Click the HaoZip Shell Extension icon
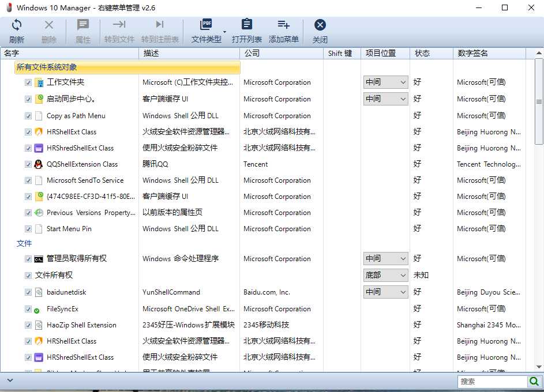This screenshot has width=544, height=392. (x=39, y=325)
